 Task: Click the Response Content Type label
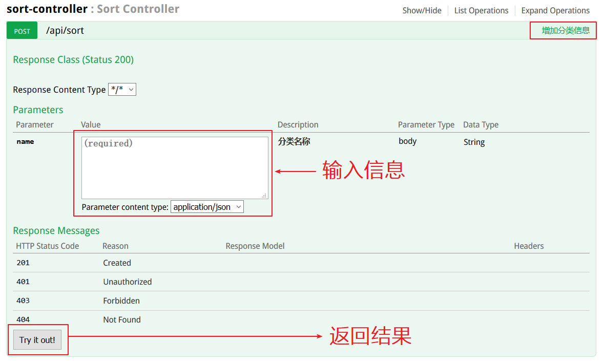pyautogui.click(x=59, y=90)
